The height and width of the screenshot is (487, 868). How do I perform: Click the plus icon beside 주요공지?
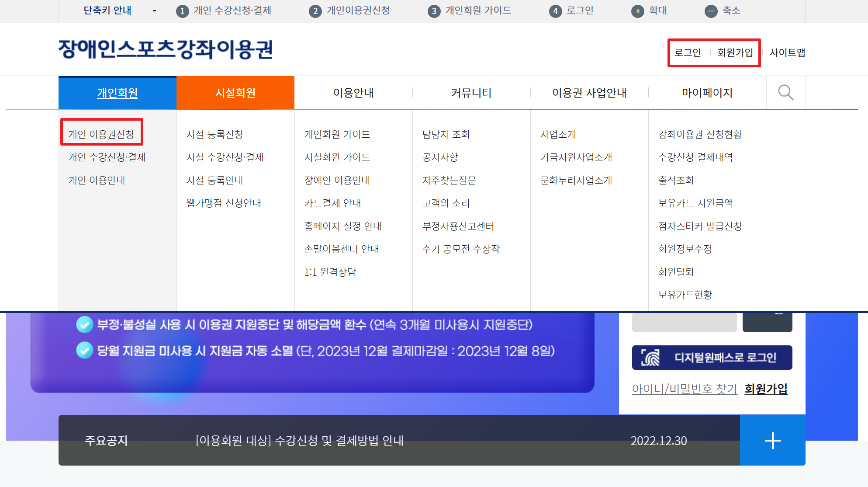tap(772, 440)
